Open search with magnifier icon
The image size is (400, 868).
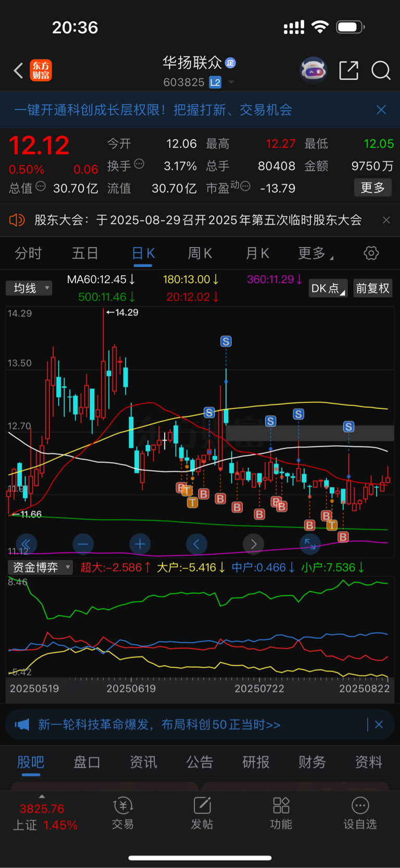point(381,70)
